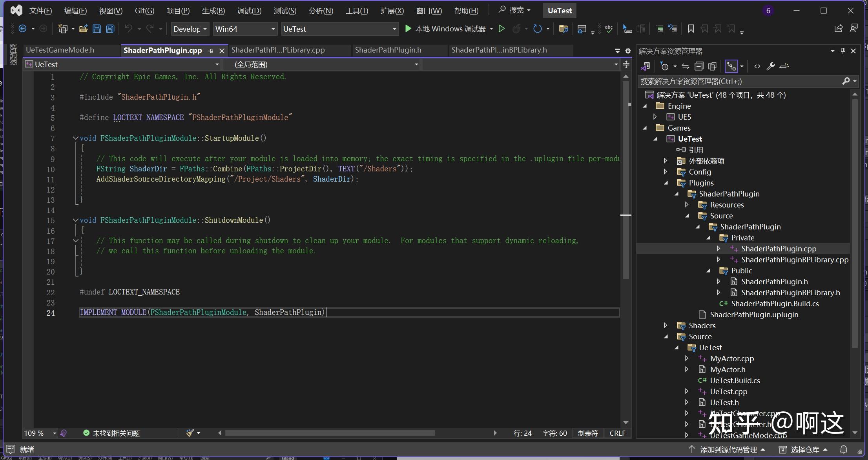Click notifications bell in status bar
The height and width of the screenshot is (460, 868).
[844, 449]
